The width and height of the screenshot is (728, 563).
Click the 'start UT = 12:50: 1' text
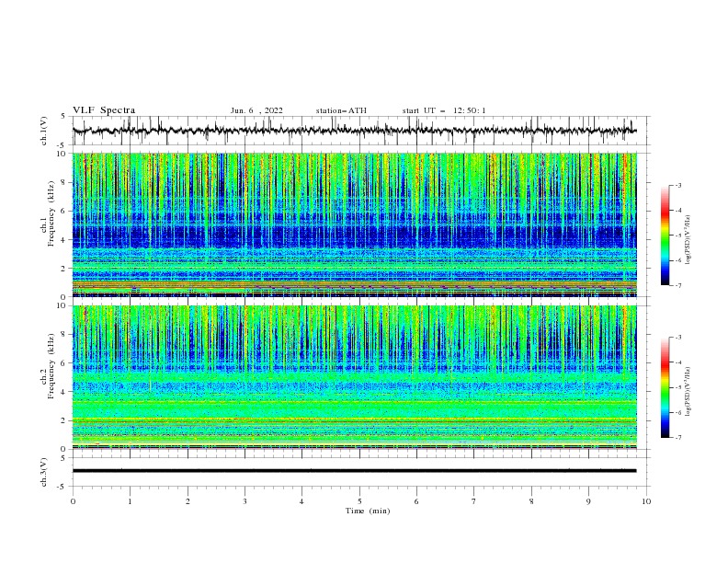(x=444, y=110)
